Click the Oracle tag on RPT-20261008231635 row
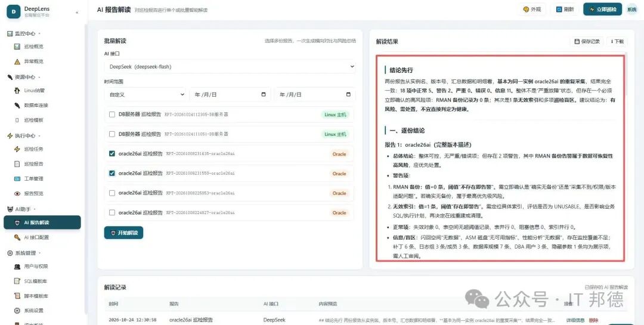Viewport: 644px width, 325px height. click(x=339, y=154)
